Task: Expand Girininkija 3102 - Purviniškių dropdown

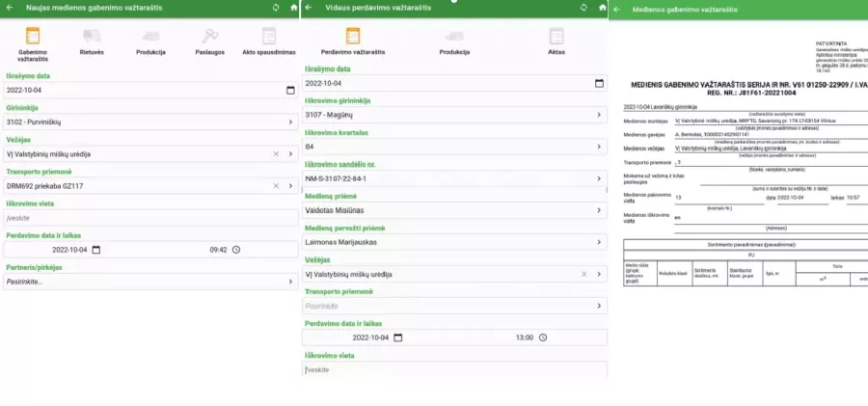Action: pyautogui.click(x=290, y=122)
